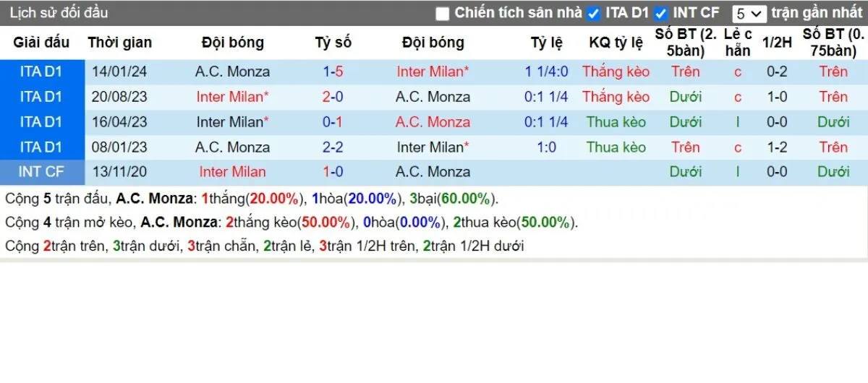
Task: Click the Lịch sử đối đầu section title
Action: click(59, 13)
